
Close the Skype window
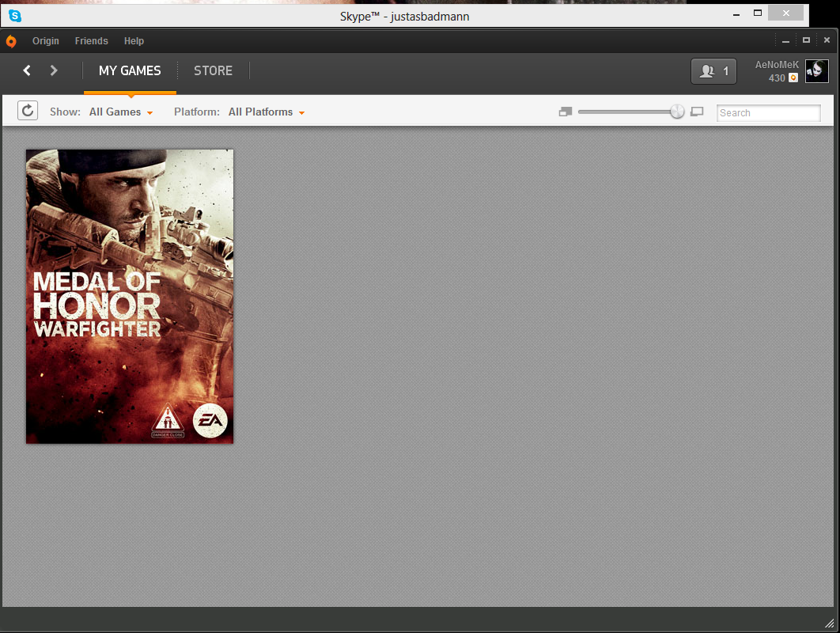[x=786, y=13]
